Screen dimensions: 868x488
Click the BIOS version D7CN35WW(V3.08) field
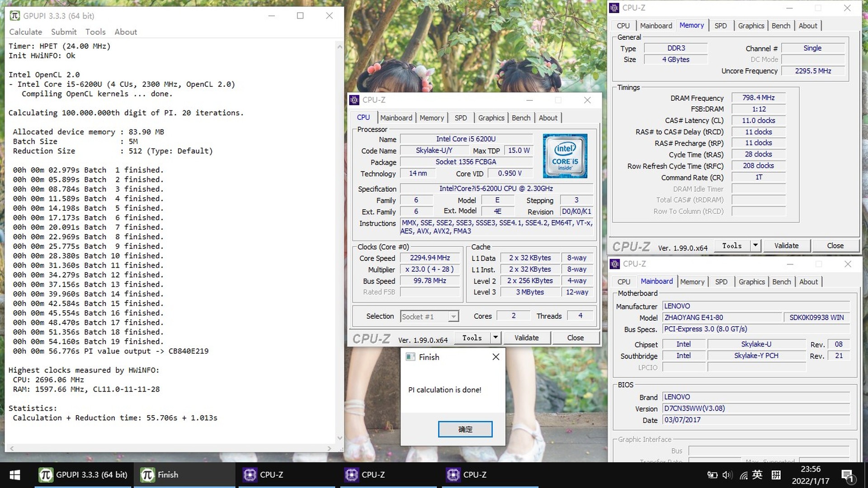point(756,408)
